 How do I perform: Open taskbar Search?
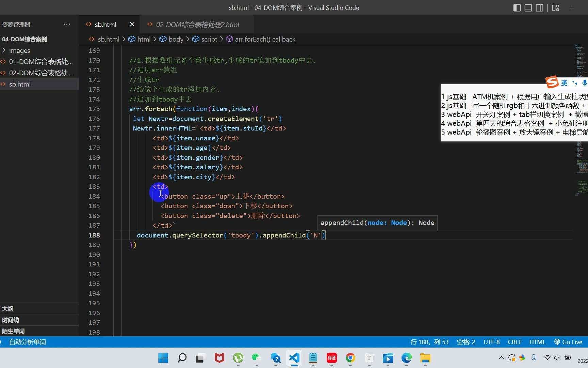182,358
